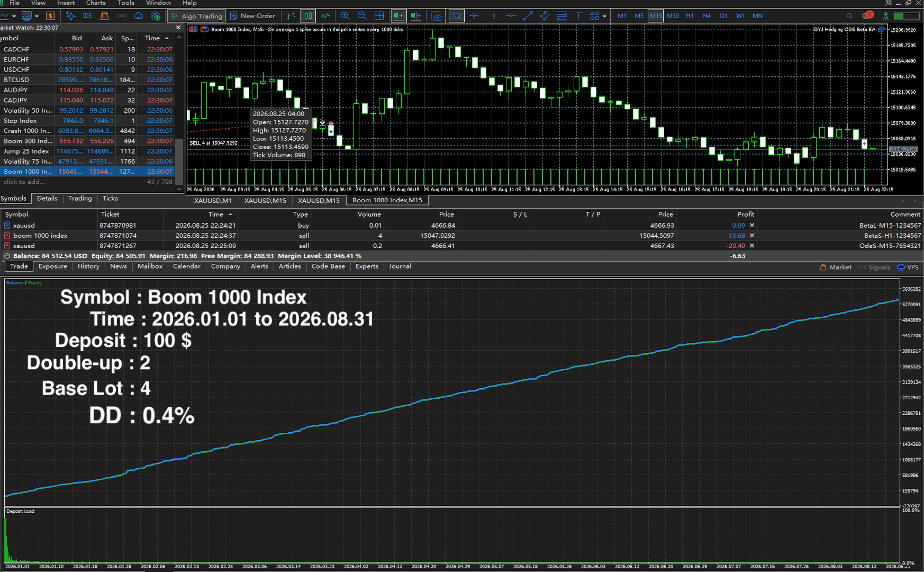
Task: Switch chart to line chart view
Action: [325, 16]
